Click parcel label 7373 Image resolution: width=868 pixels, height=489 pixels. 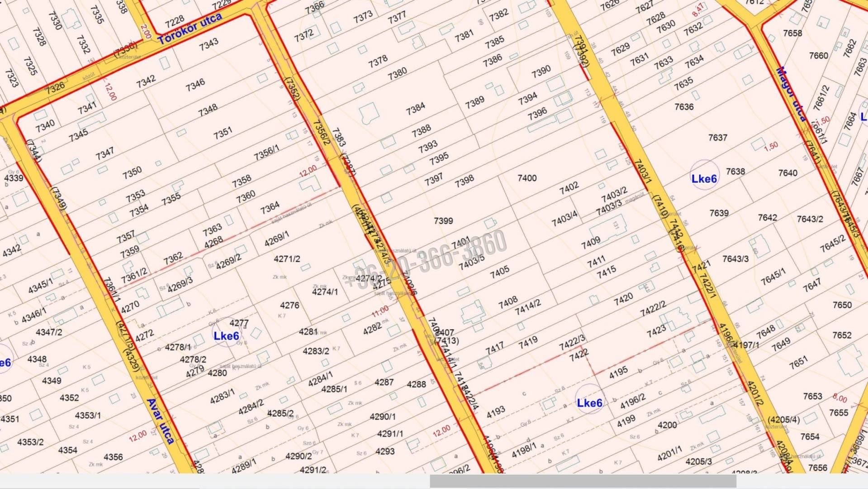(x=363, y=17)
